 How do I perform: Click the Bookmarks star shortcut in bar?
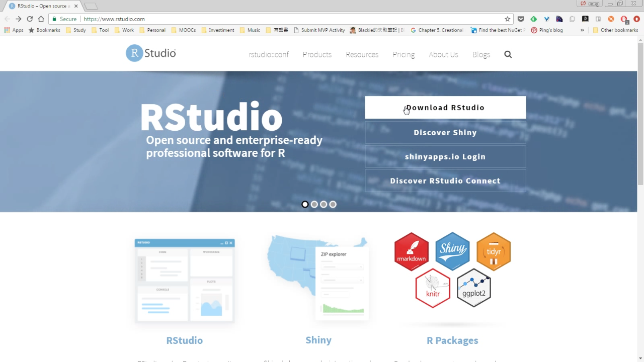pyautogui.click(x=44, y=30)
